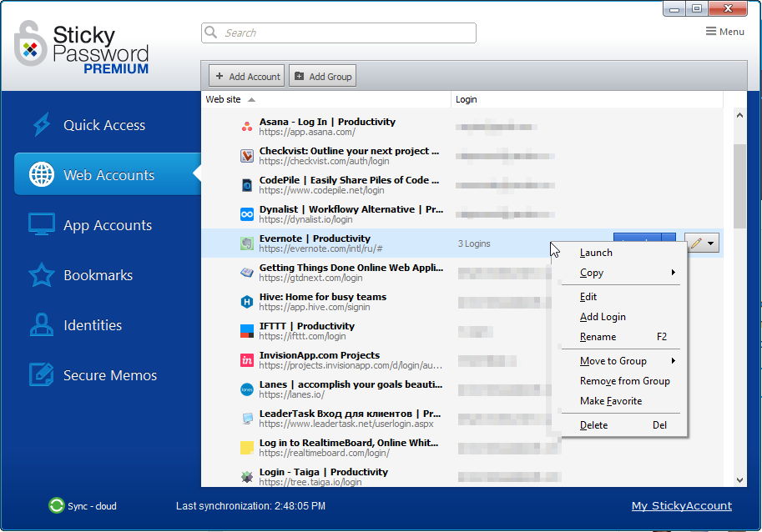Click the https://checkvist.com/auth/login URL
The width and height of the screenshot is (762, 532).
click(x=324, y=161)
